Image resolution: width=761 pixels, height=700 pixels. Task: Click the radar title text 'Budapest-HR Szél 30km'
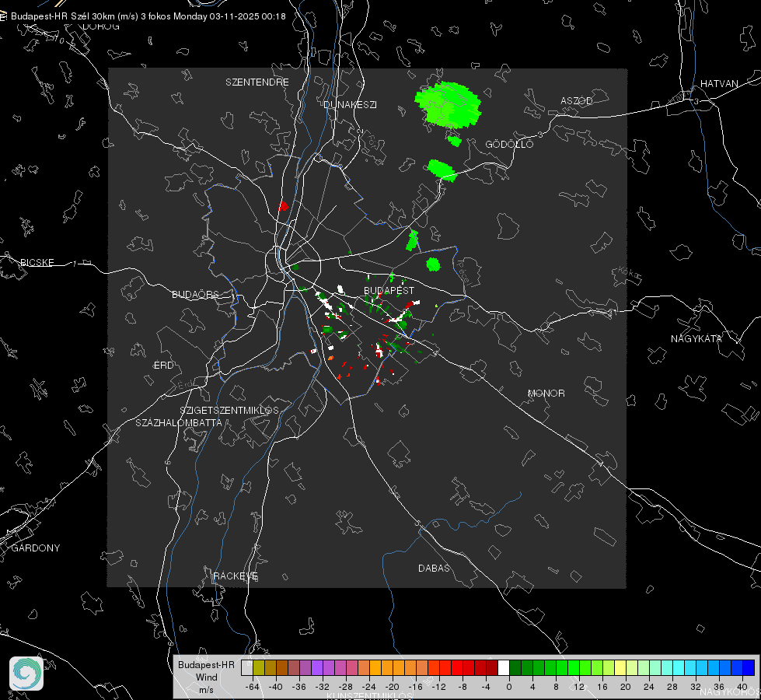63,16
